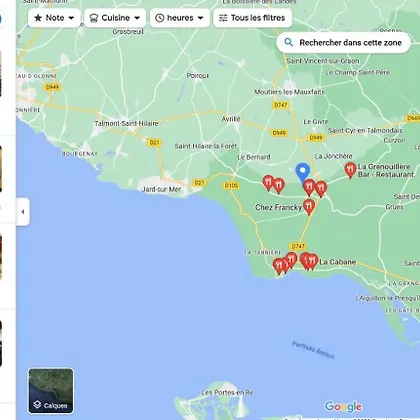Screen dimensions: 420x420
Task: Click the magnifier icon in search-area button
Action: 289,42
